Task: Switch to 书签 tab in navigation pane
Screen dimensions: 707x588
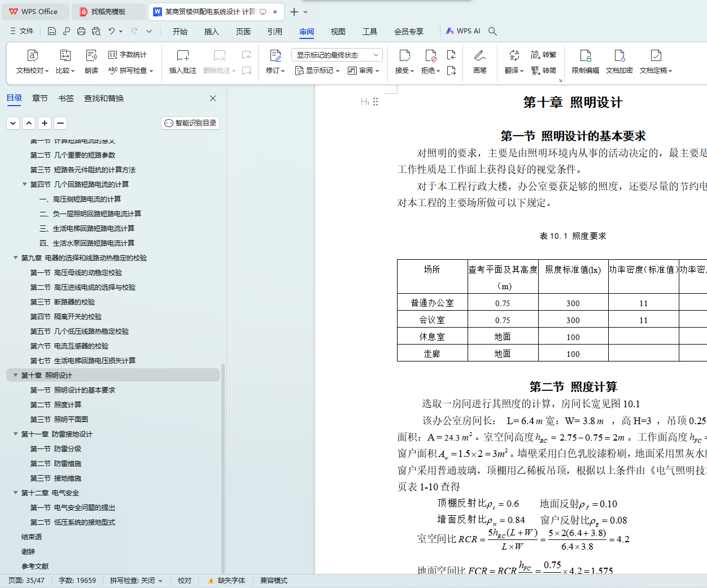Action: [x=66, y=98]
